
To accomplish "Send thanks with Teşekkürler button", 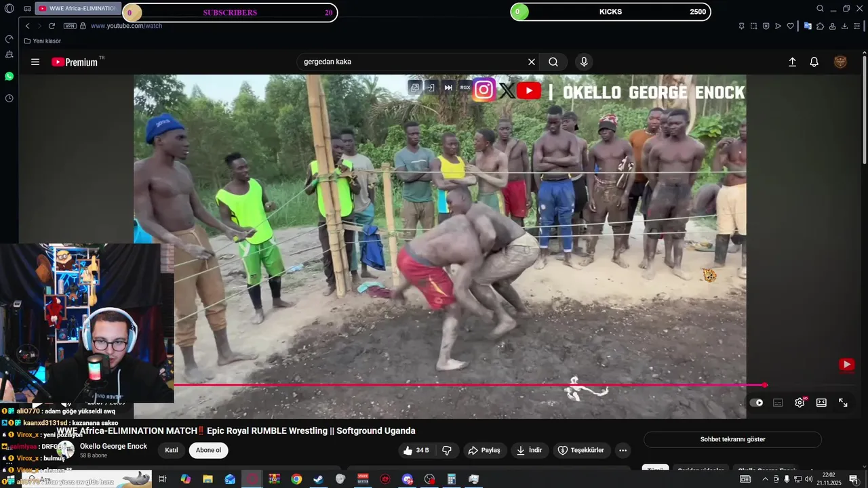I will tap(580, 450).
